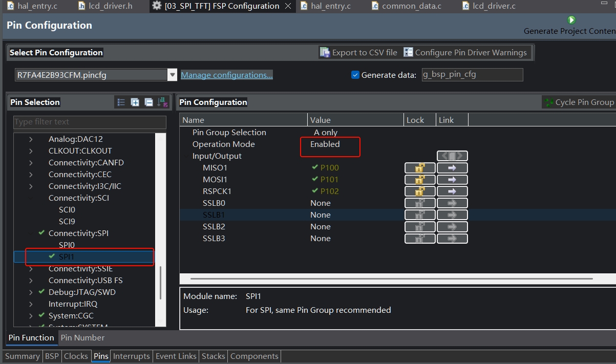Click the link arrow for MOSI1
Image resolution: width=616 pixels, height=364 pixels.
tap(452, 180)
